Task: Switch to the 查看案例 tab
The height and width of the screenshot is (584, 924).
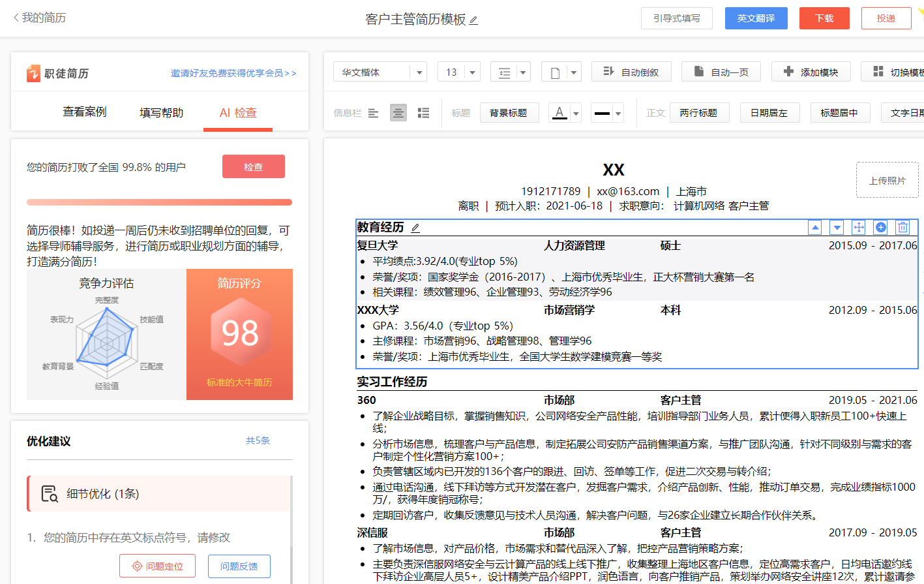Action: 84,112
